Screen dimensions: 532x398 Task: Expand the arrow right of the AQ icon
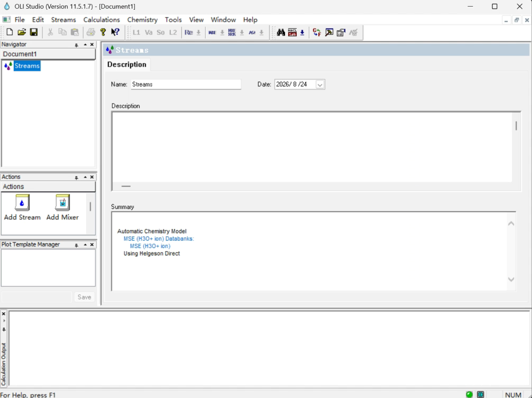(262, 32)
